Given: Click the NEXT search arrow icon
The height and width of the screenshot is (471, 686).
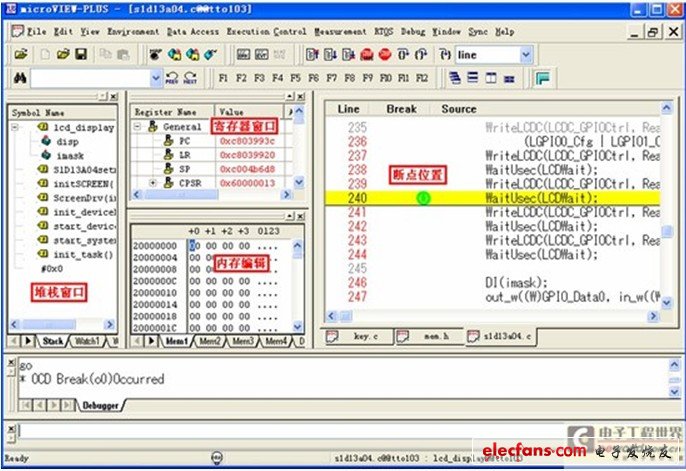Looking at the screenshot, I should [190, 78].
